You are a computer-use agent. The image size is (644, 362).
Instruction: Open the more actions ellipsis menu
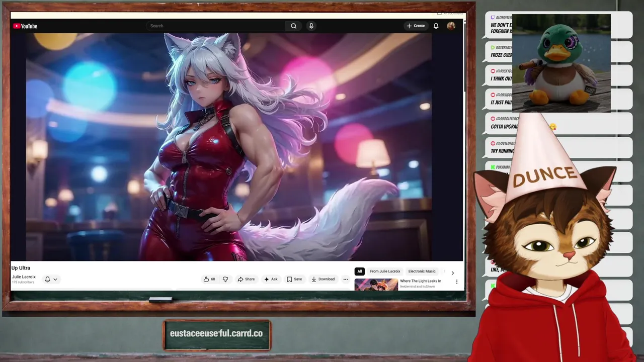(345, 279)
